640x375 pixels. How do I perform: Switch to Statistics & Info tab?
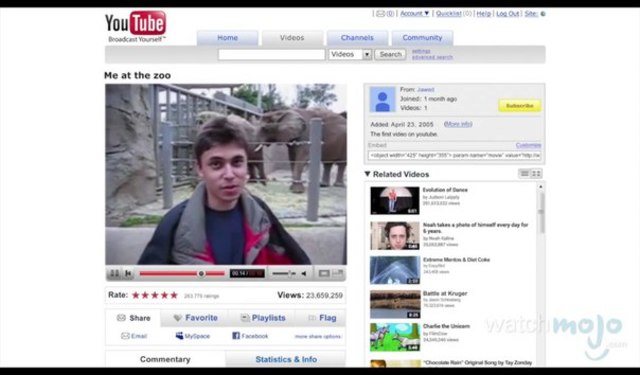coord(286,359)
